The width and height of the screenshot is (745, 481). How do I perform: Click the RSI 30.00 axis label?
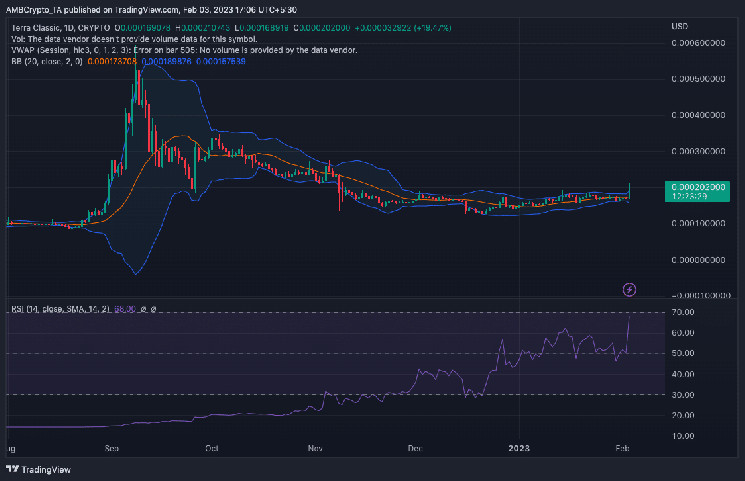coord(683,395)
